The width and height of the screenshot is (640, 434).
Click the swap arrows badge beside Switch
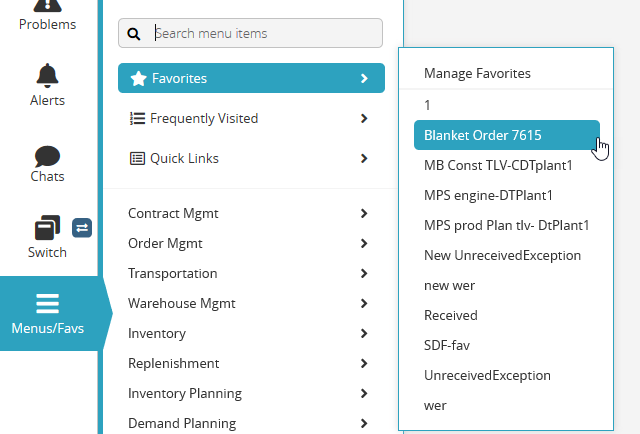tap(83, 228)
